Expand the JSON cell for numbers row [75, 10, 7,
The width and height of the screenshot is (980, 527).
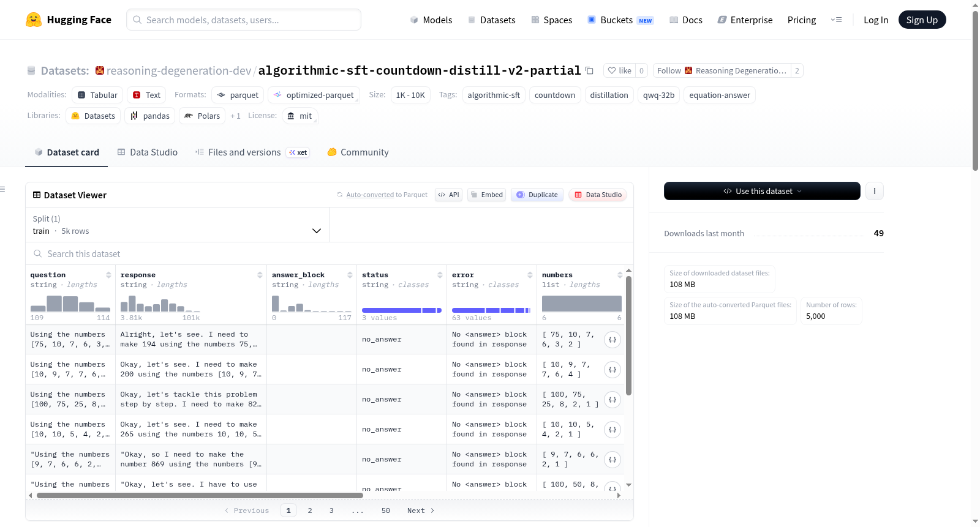(x=612, y=340)
